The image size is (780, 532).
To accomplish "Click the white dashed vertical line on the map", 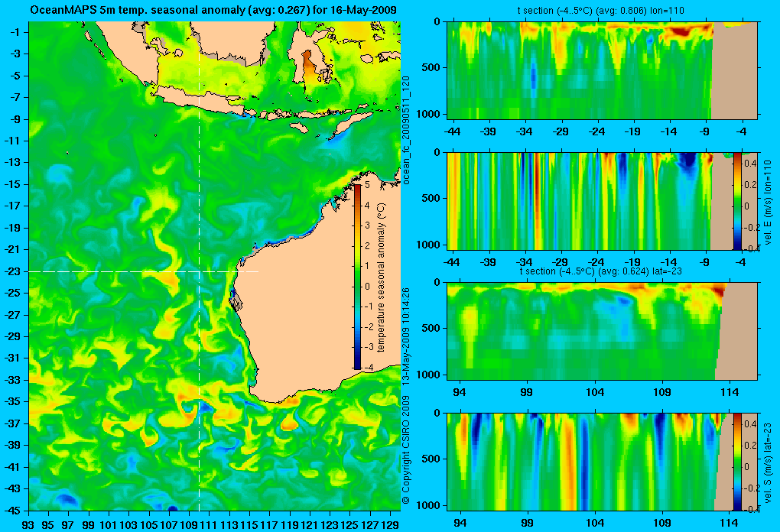I will [x=199, y=266].
